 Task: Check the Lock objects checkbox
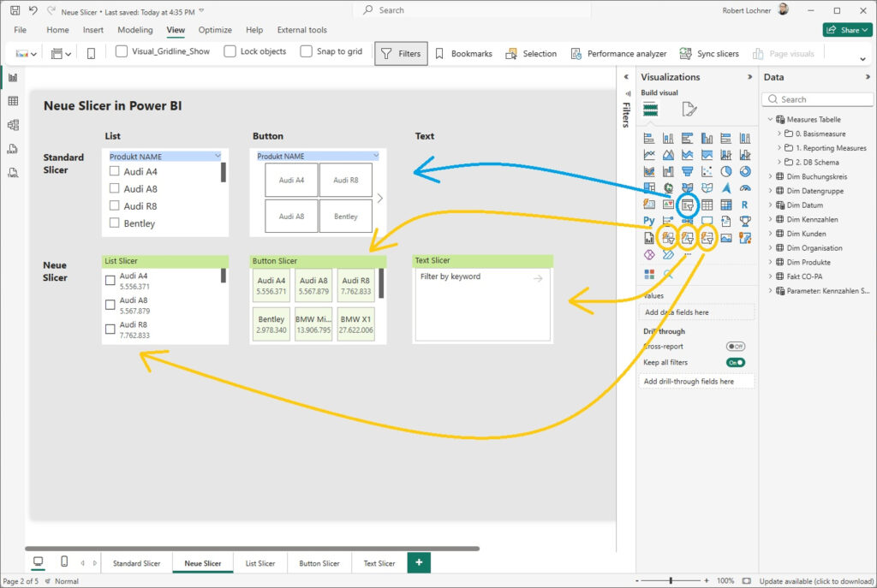tap(230, 51)
